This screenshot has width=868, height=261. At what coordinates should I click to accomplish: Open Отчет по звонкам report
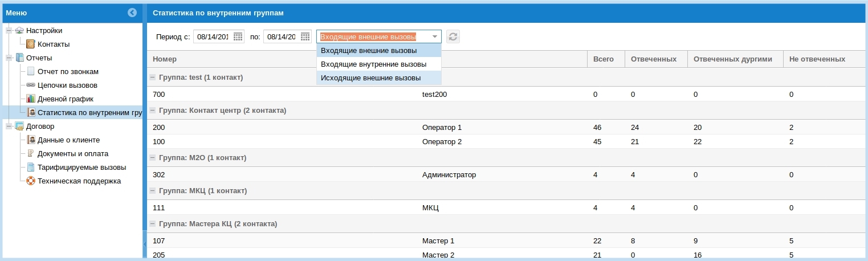[68, 71]
